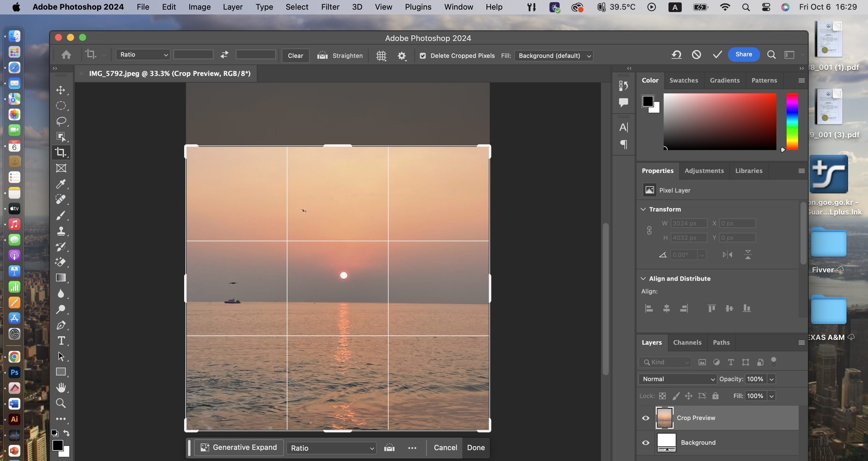
Task: Collapse the Transform section
Action: coord(643,209)
